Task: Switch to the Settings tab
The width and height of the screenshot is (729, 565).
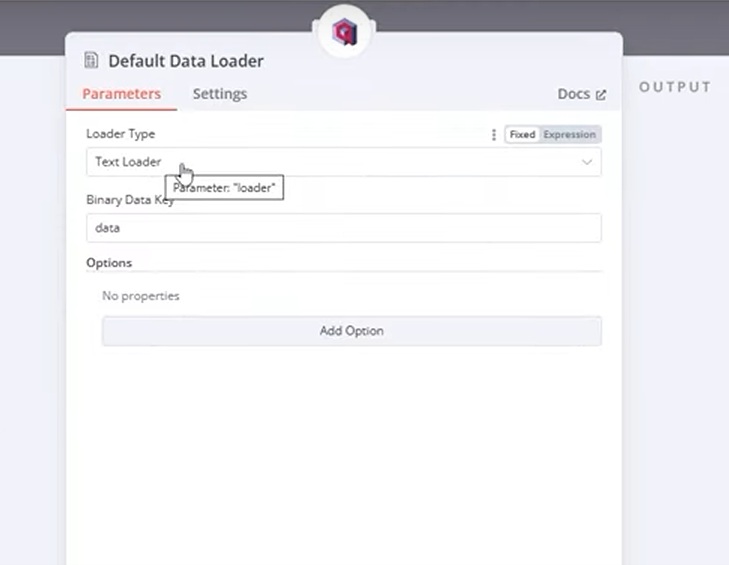Action: coord(220,94)
